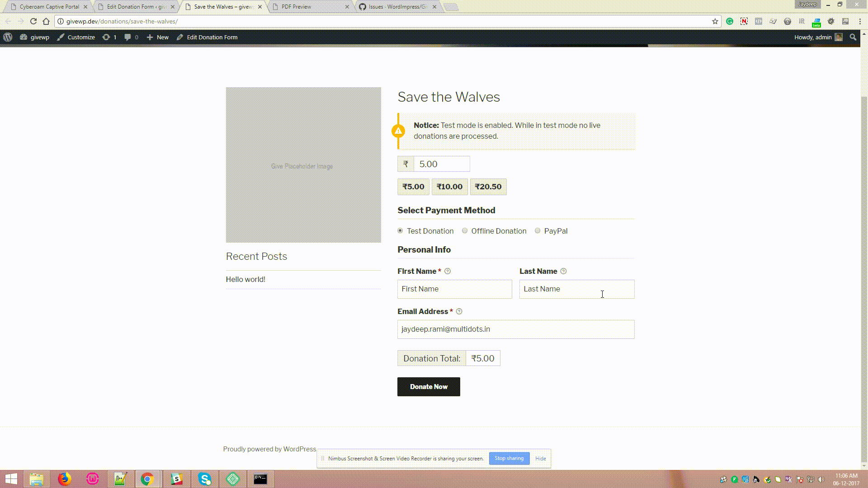868x488 pixels.
Task: Show the First Name help tooltip icon
Action: (x=448, y=272)
